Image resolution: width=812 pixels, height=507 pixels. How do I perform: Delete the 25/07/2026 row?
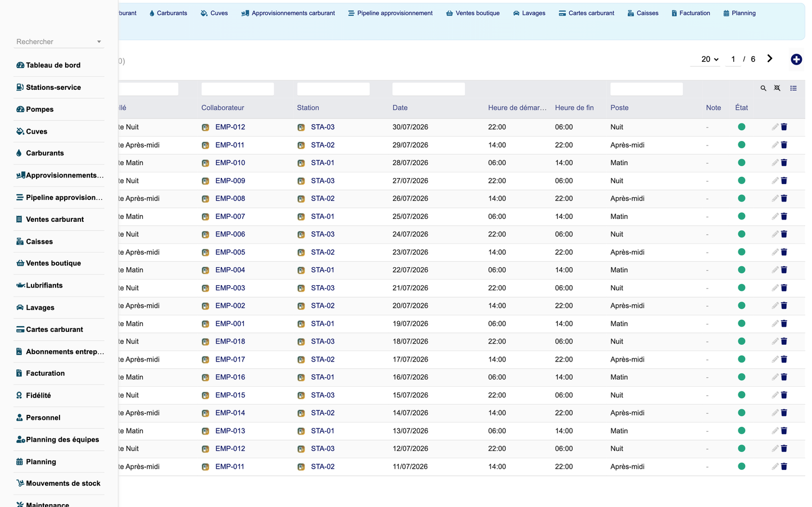tap(784, 216)
